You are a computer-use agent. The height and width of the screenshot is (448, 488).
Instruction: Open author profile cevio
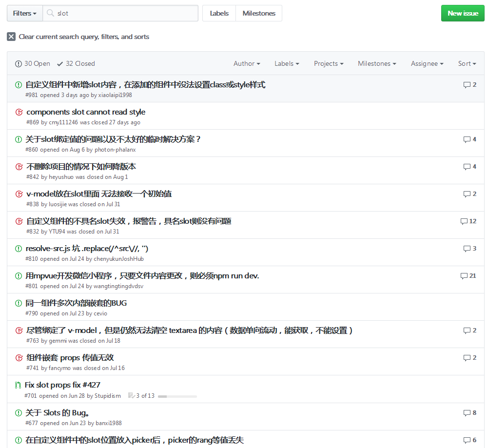[x=100, y=313]
